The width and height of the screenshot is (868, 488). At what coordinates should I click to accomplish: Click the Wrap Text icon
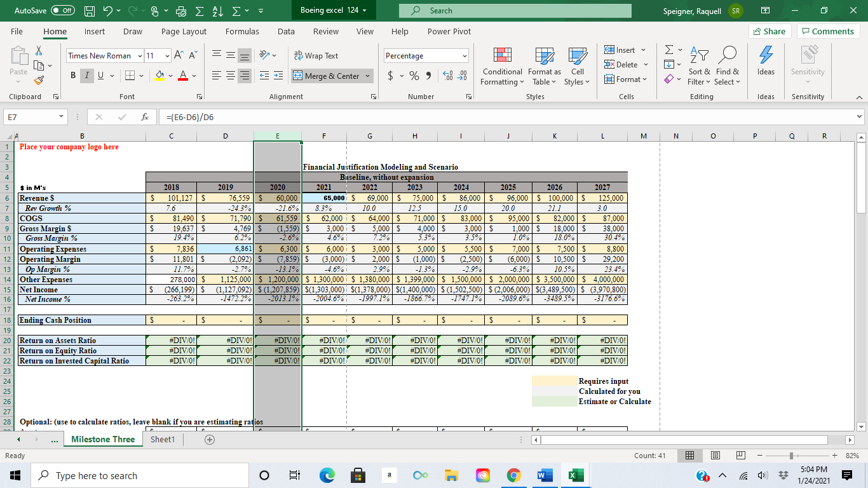(x=299, y=55)
